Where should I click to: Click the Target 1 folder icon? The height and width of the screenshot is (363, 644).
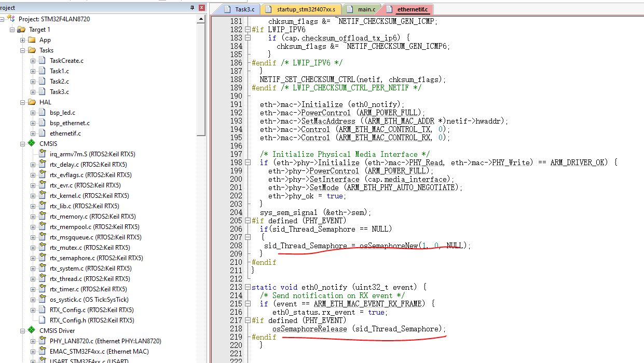pyautogui.click(x=22, y=30)
